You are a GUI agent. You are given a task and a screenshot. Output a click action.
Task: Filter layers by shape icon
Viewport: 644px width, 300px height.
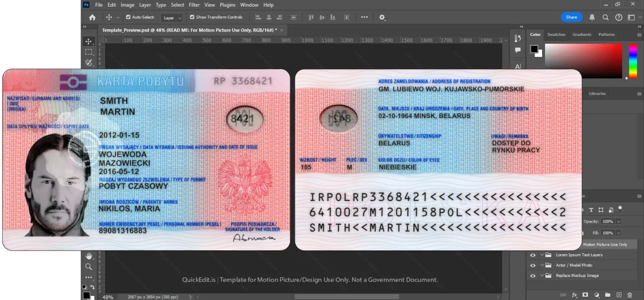(601, 210)
